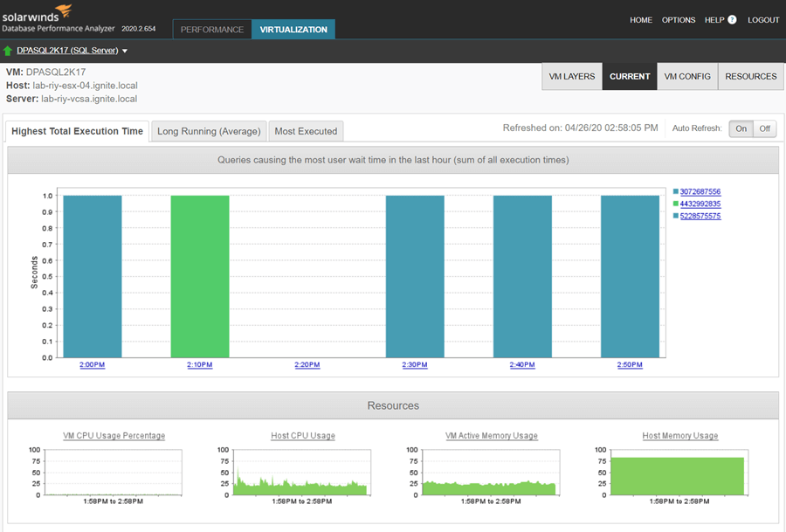Select Highest Total Execution Time tab

click(x=77, y=131)
